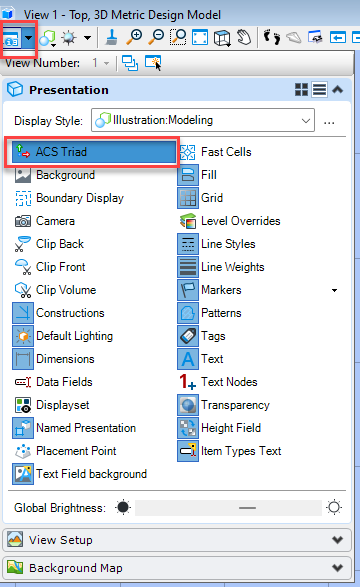
Task: Toggle the Grid display attribute
Action: coord(201,198)
